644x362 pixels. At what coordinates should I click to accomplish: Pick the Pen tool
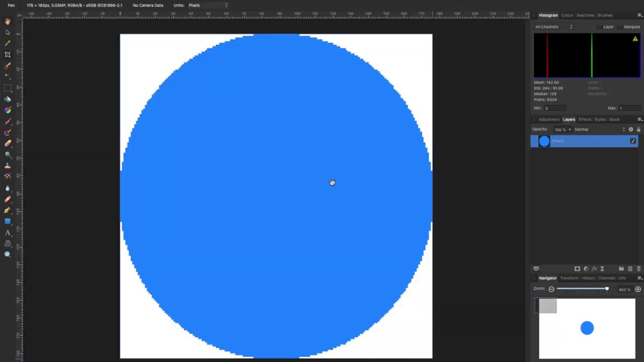[8, 210]
